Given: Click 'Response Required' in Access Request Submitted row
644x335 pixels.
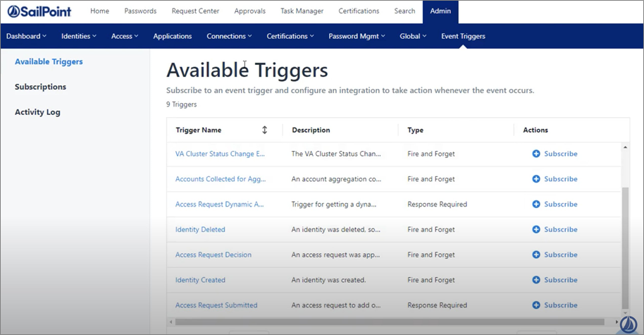Looking at the screenshot, I should 437,305.
